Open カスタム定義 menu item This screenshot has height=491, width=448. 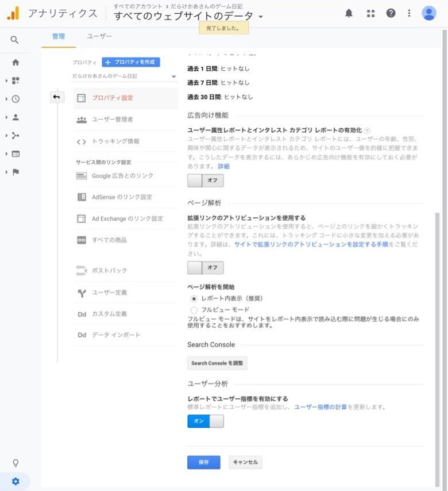[125, 314]
